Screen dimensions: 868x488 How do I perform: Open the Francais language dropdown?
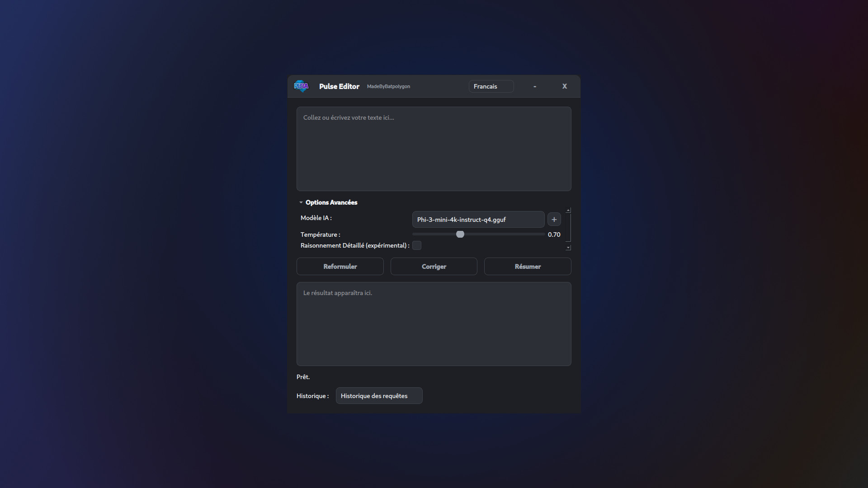pyautogui.click(x=491, y=86)
